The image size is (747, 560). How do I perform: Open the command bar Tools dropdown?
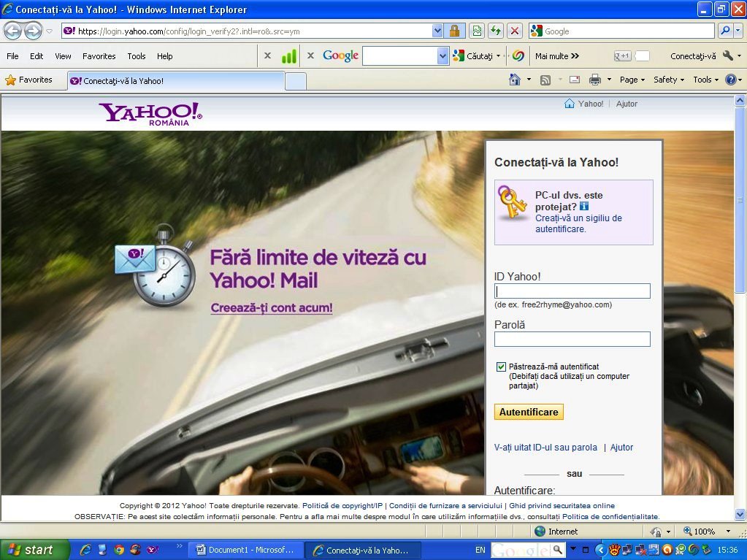pyautogui.click(x=705, y=80)
